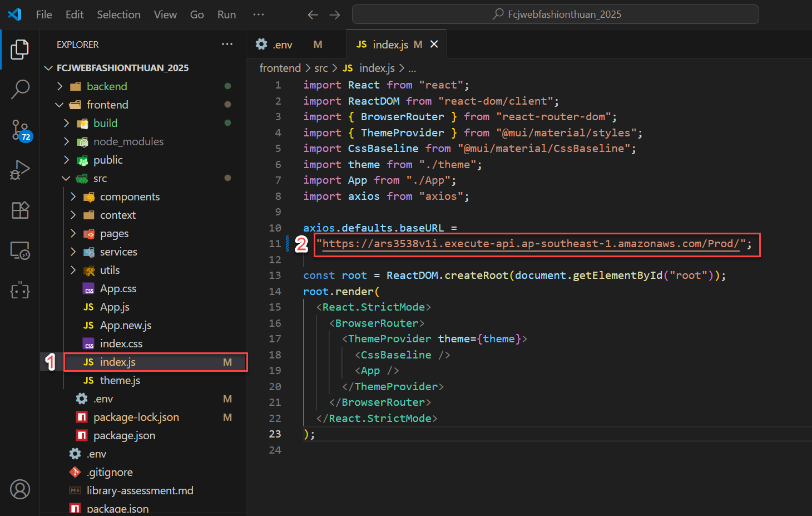
Task: Open the amazonaws API URL link
Action: pos(531,244)
